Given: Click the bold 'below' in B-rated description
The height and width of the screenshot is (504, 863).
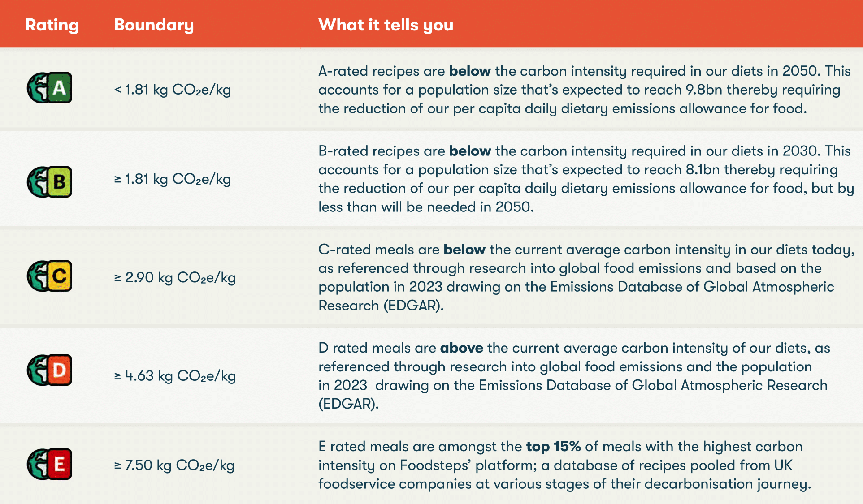Looking at the screenshot, I should pos(470,151).
